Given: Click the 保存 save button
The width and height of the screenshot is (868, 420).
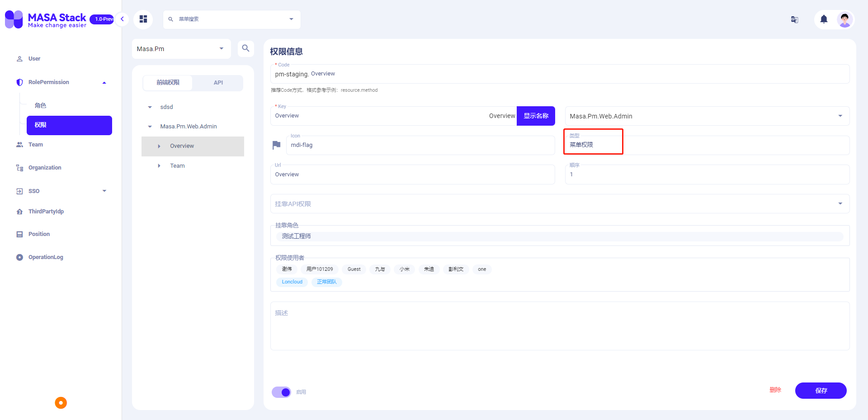Looking at the screenshot, I should pos(821,391).
